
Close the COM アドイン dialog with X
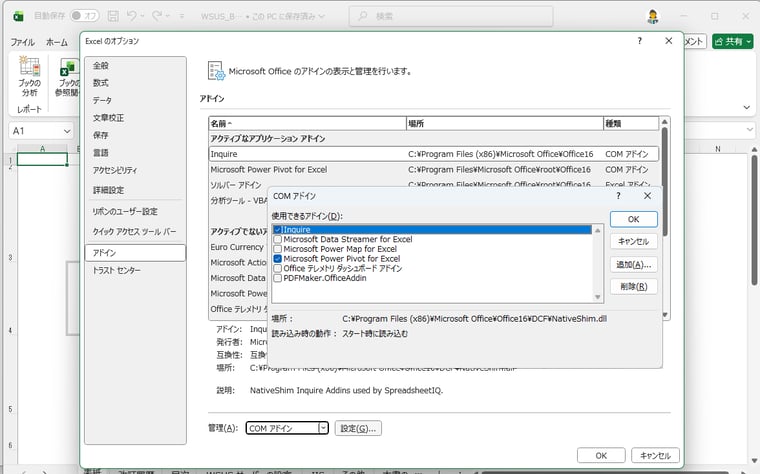647,196
